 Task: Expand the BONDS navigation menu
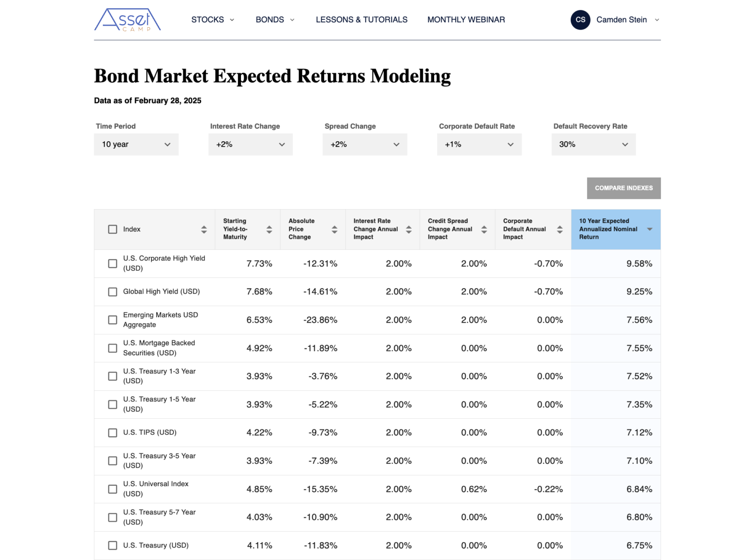(x=275, y=20)
